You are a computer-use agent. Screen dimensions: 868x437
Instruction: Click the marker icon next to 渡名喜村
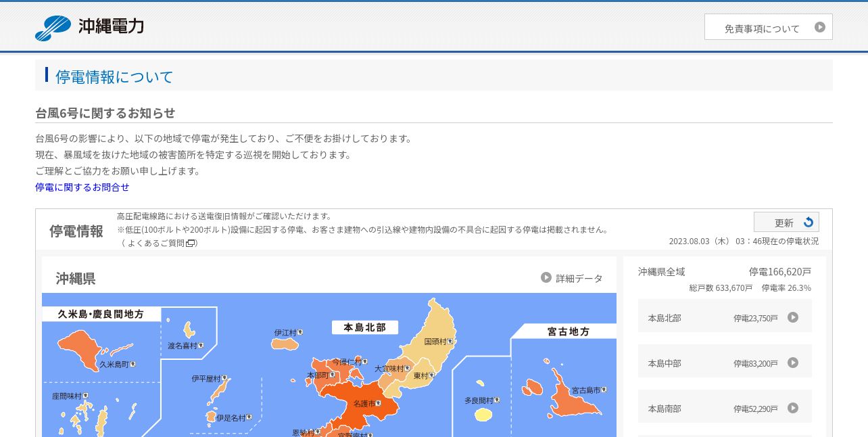click(x=201, y=346)
